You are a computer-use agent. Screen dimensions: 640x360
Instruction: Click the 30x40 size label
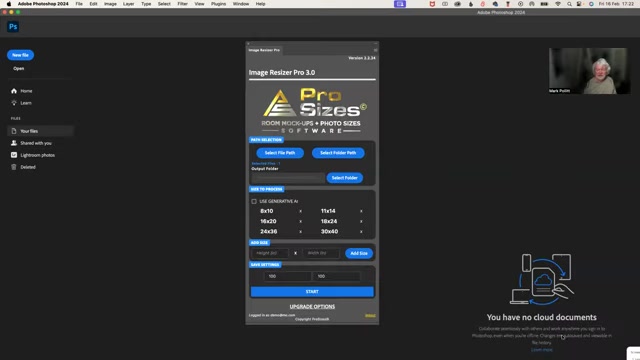click(329, 231)
